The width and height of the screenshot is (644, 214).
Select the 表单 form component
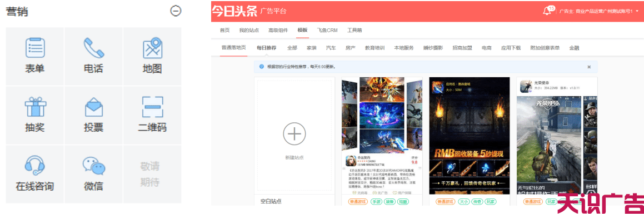(x=35, y=56)
